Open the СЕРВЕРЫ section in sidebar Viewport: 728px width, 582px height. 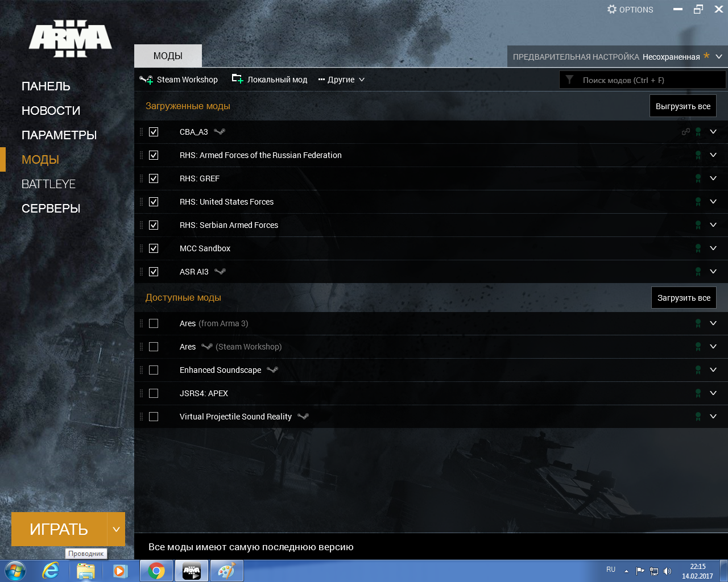tap(51, 209)
